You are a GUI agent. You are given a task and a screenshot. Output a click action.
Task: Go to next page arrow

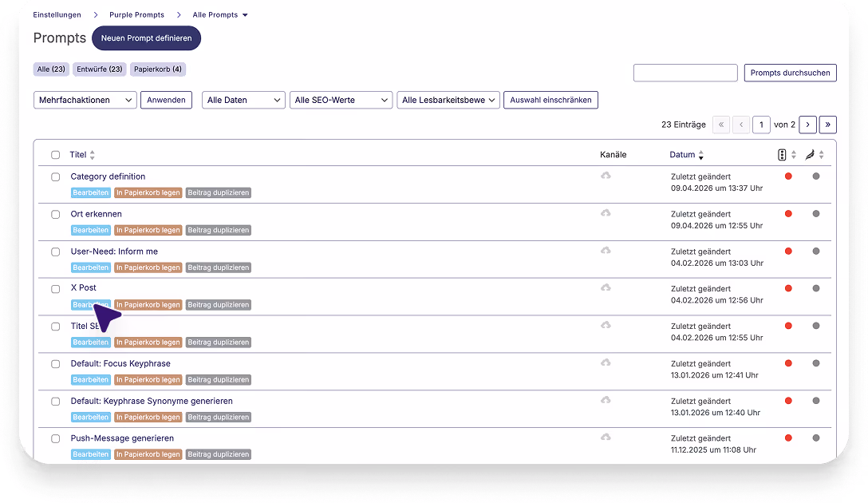point(807,125)
